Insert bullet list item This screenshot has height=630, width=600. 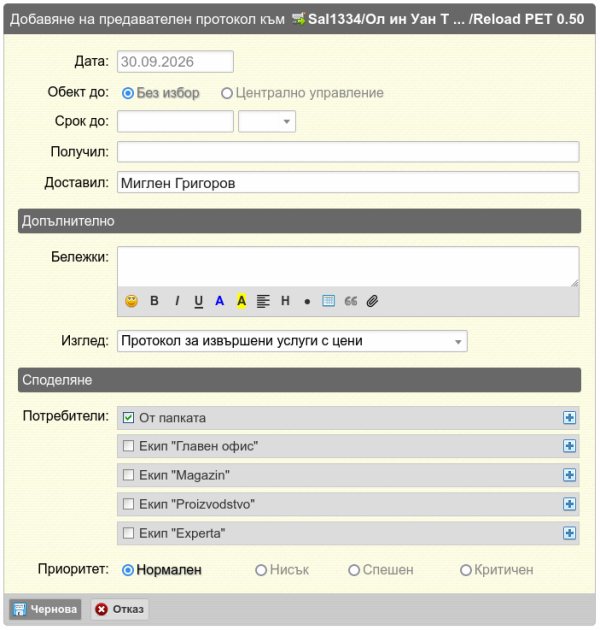click(307, 302)
